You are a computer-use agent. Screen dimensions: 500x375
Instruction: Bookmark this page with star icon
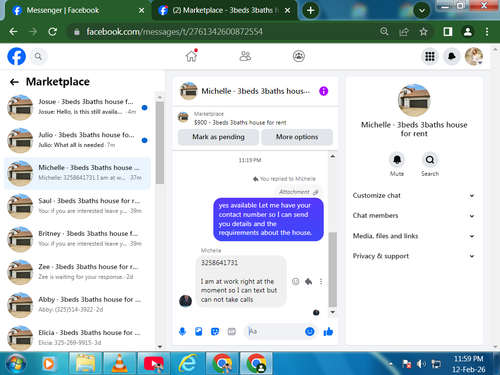423,32
